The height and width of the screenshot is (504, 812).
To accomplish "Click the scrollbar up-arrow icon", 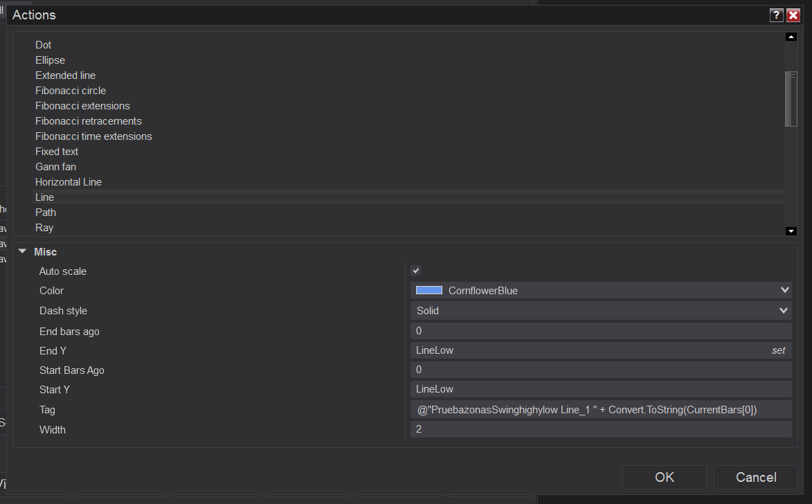I will 791,36.
